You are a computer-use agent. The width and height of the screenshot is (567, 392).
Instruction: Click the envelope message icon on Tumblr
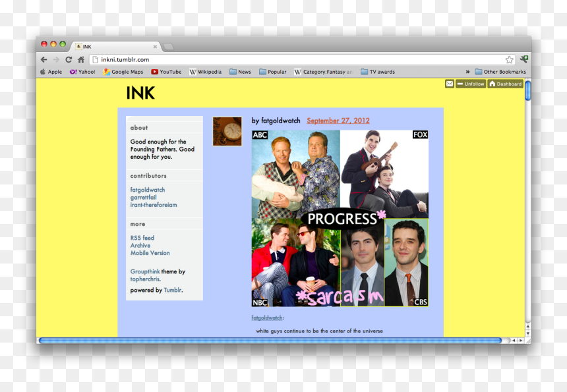coord(450,84)
